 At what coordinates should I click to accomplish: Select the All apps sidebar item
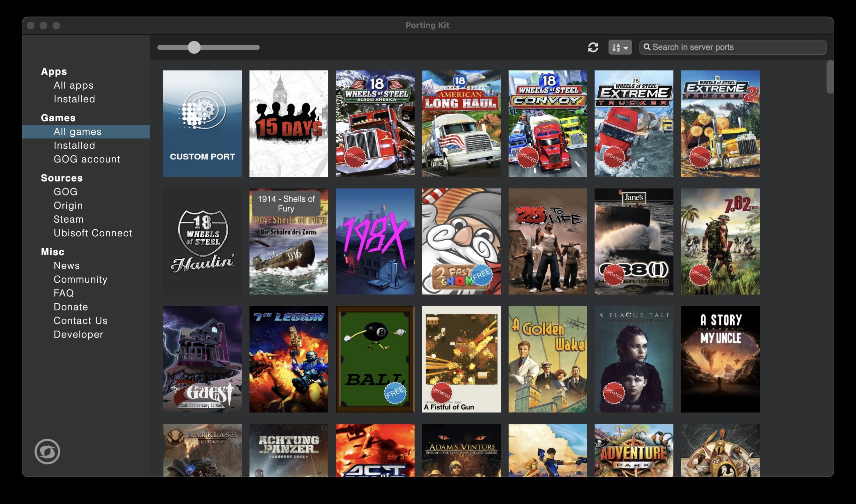click(x=73, y=85)
